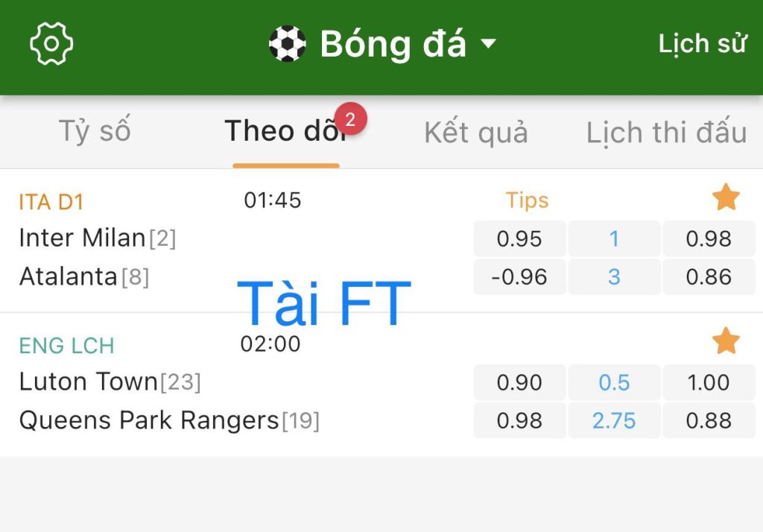
Task: Tap the soccer ball icon in header
Action: coord(288,44)
